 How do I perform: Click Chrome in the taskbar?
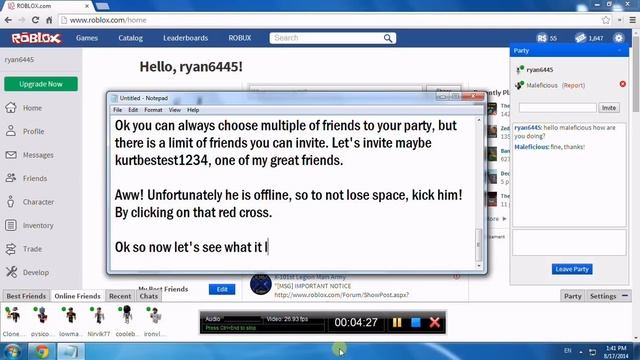(x=41, y=351)
